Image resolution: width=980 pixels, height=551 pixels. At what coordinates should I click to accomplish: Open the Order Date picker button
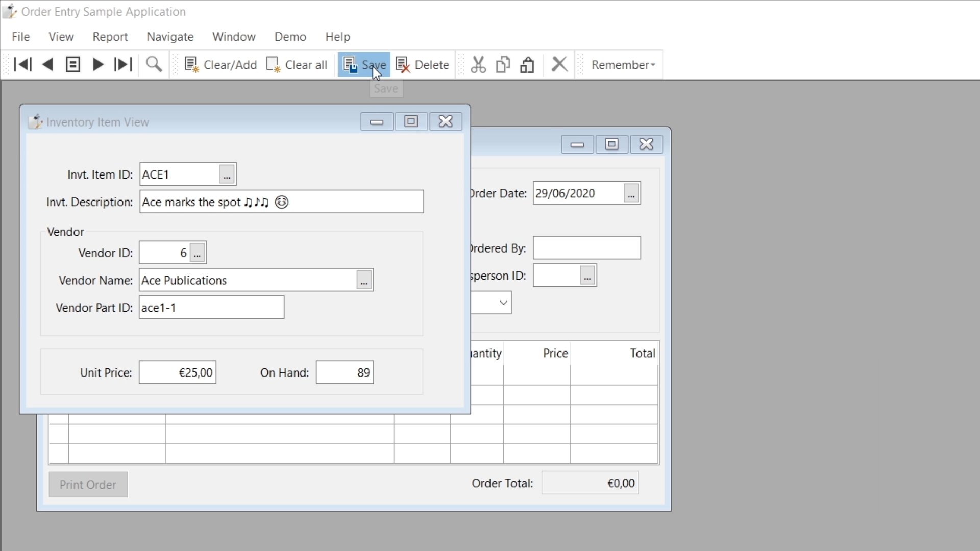pos(631,193)
